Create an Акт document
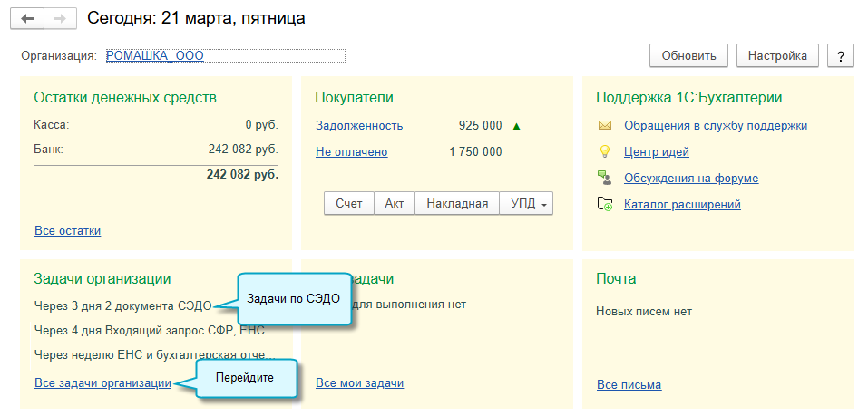Viewport: 868px width, 416px height. point(395,204)
